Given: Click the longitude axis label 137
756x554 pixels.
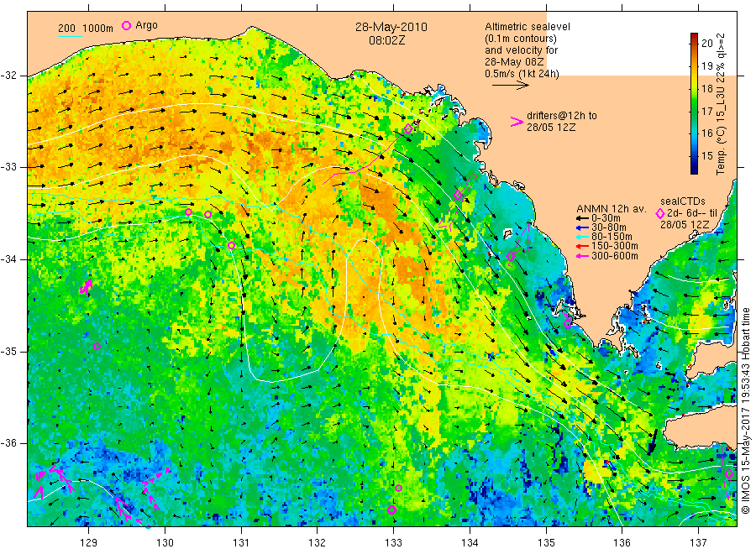Looking at the screenshot, I should (698, 543).
